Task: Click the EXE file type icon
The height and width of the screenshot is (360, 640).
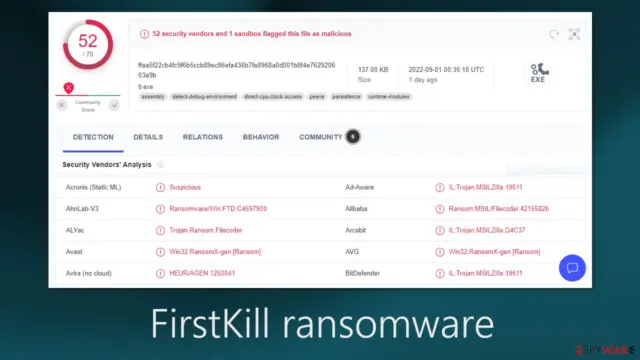Action: pyautogui.click(x=538, y=73)
